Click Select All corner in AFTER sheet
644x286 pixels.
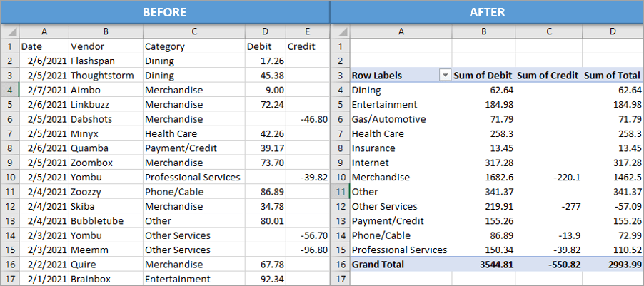point(340,31)
